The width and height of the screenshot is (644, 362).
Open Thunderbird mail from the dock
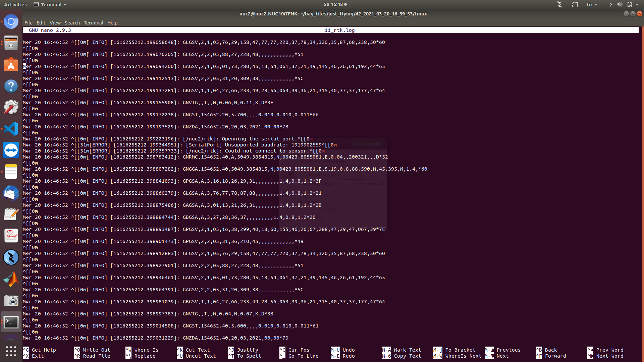pyautogui.click(x=11, y=193)
